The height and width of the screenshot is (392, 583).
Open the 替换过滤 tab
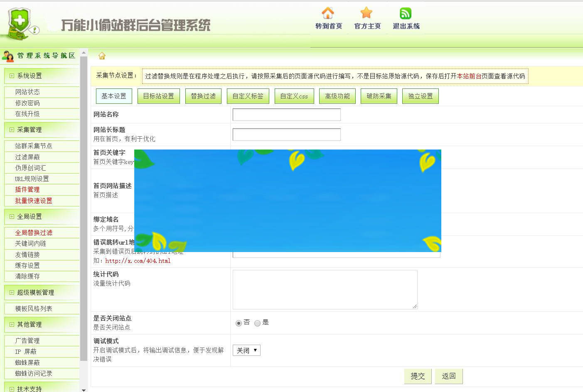(203, 96)
